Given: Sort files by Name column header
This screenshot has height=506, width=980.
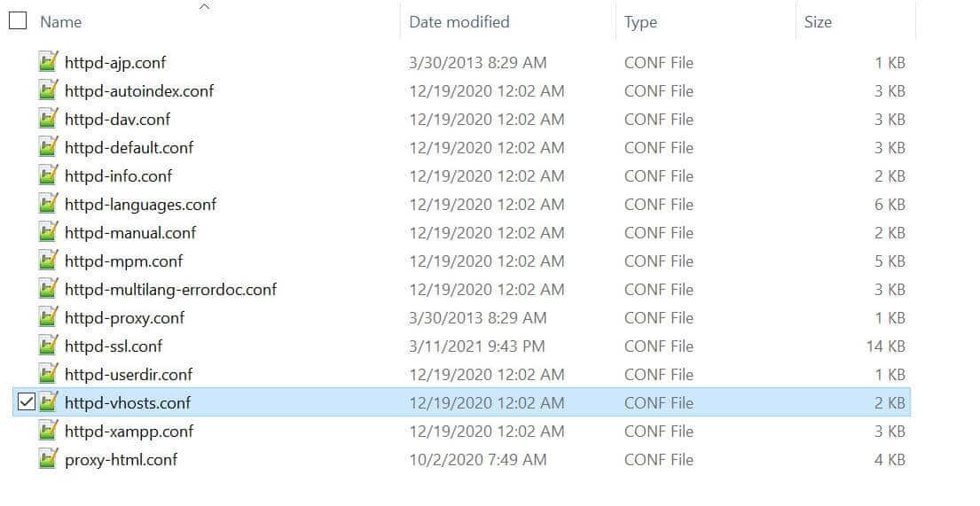Looking at the screenshot, I should [60, 22].
